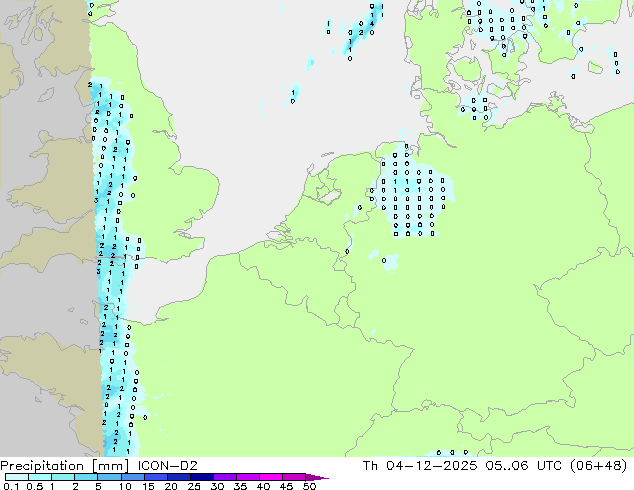Select the 1–2 mm legend color swatch
The width and height of the screenshot is (634, 490).
click(63, 477)
